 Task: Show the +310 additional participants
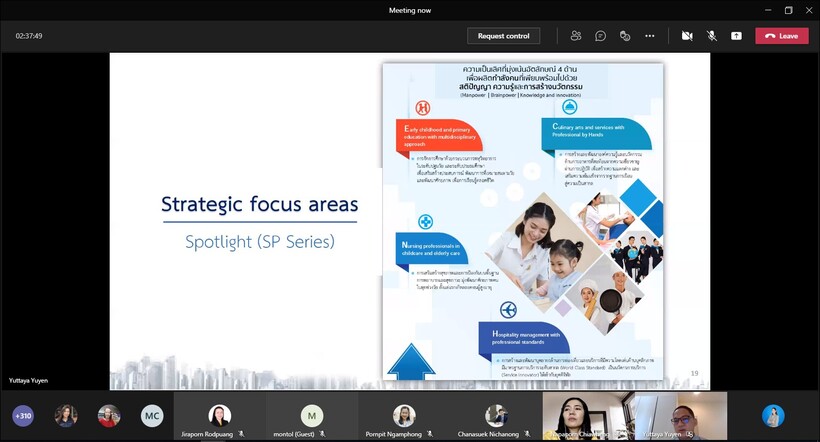pyautogui.click(x=23, y=416)
